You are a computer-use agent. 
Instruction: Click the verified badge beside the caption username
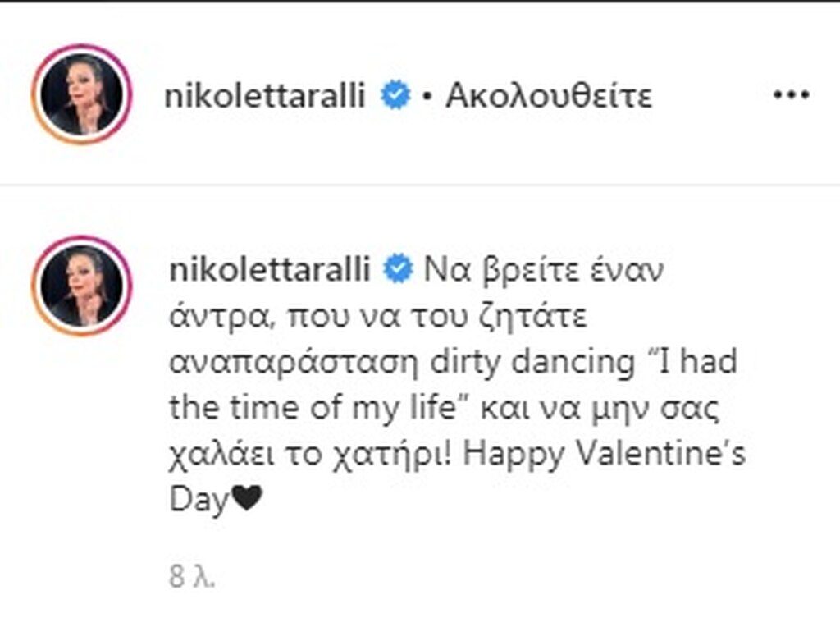[399, 271]
